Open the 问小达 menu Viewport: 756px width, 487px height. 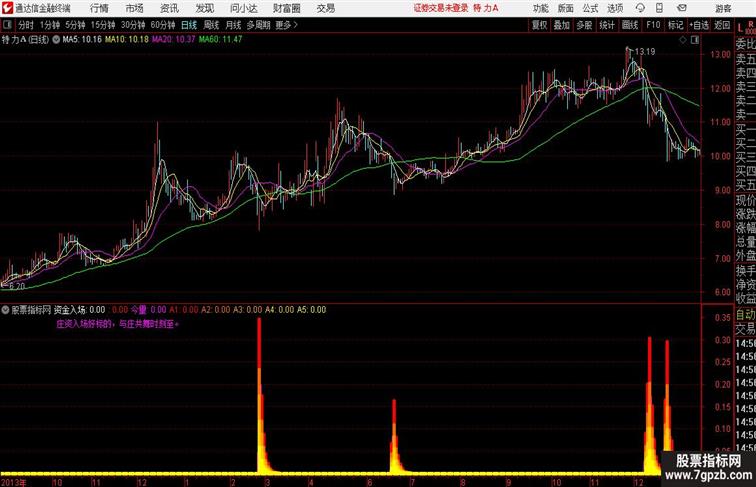pos(243,8)
